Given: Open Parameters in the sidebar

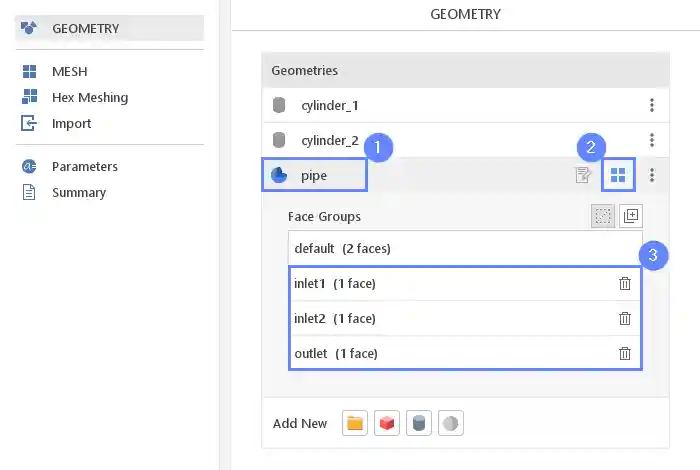Looking at the screenshot, I should 84,167.
